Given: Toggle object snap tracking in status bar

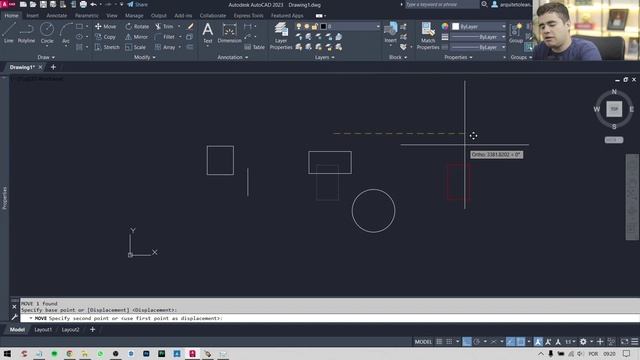Looking at the screenshot, I should (x=511, y=342).
